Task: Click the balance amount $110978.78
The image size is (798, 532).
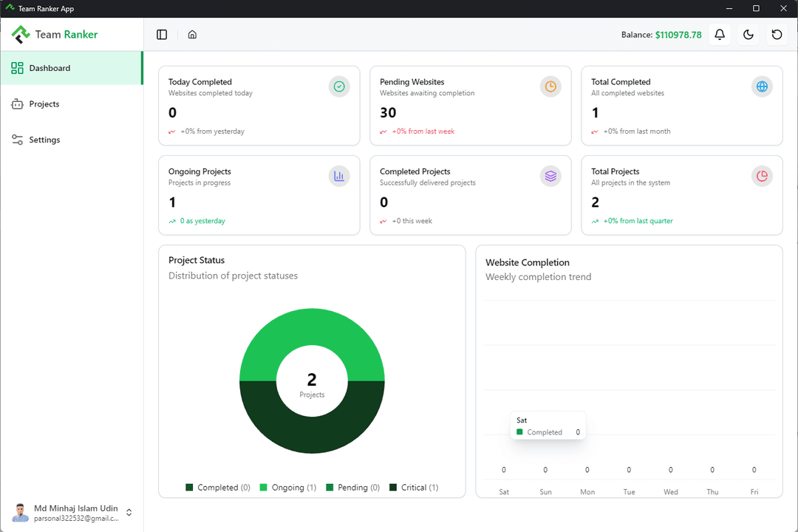Action: tap(678, 35)
